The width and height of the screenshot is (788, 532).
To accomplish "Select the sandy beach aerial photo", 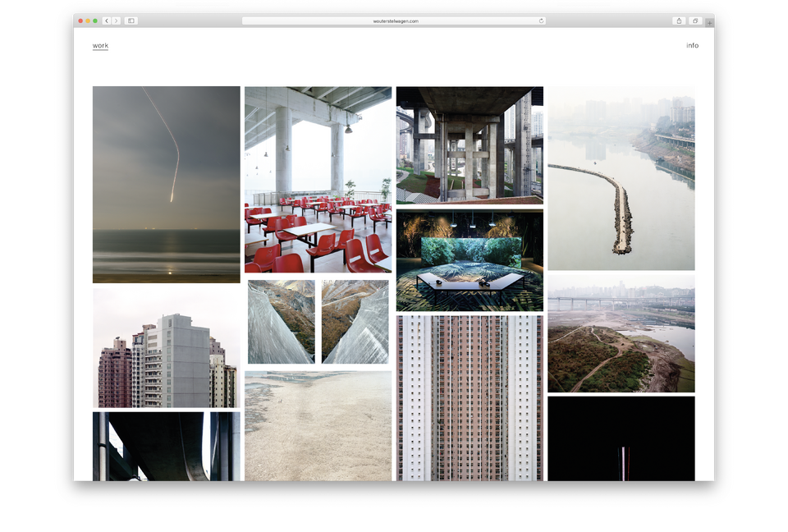I will coord(318,425).
